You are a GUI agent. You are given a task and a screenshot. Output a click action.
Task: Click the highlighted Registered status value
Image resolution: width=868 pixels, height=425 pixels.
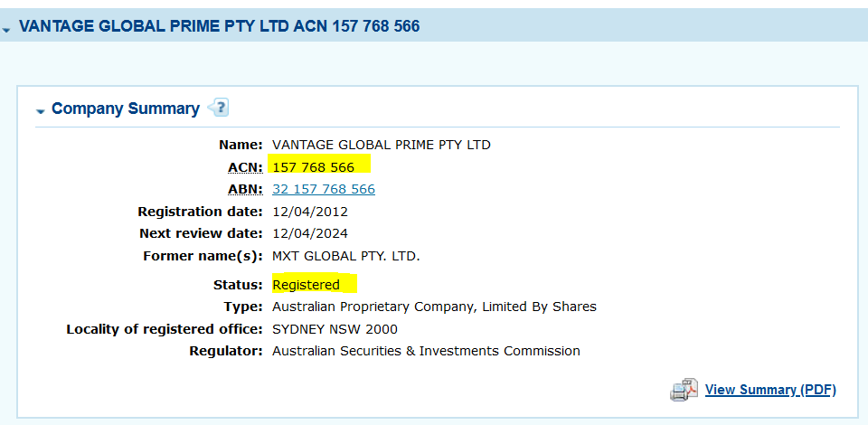coord(307,285)
